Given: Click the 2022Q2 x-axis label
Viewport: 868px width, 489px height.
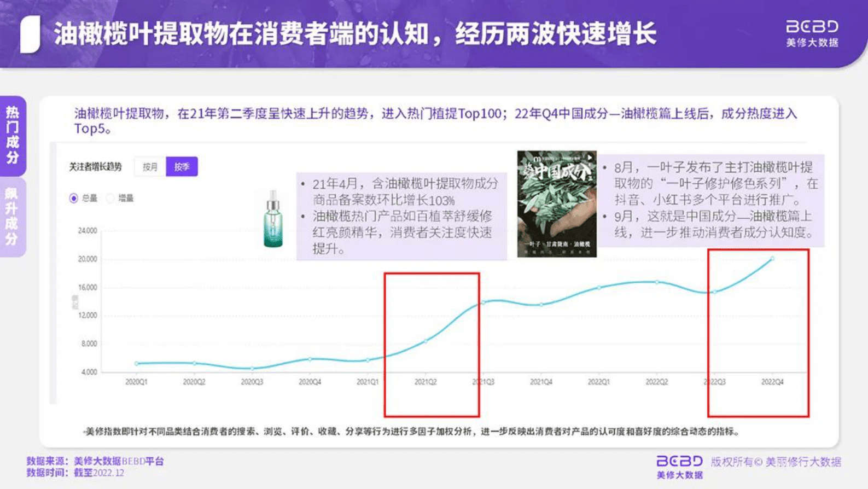Looking at the screenshot, I should (x=657, y=382).
